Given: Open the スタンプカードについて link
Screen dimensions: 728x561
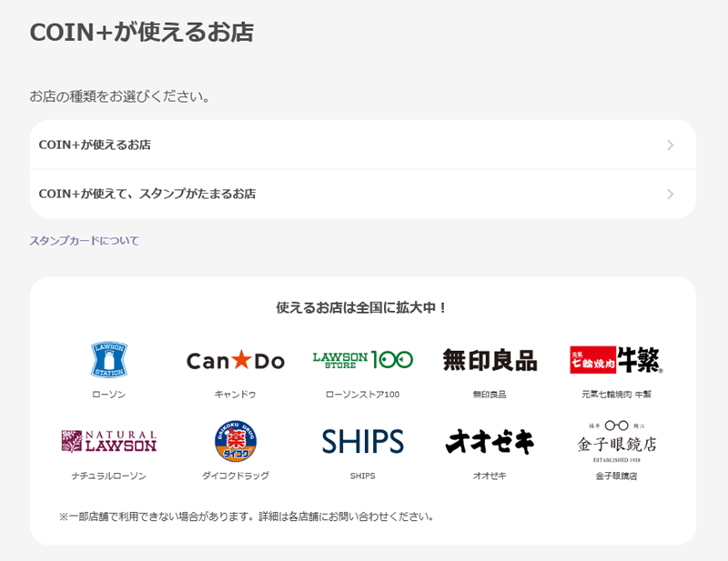Looking at the screenshot, I should [x=84, y=241].
